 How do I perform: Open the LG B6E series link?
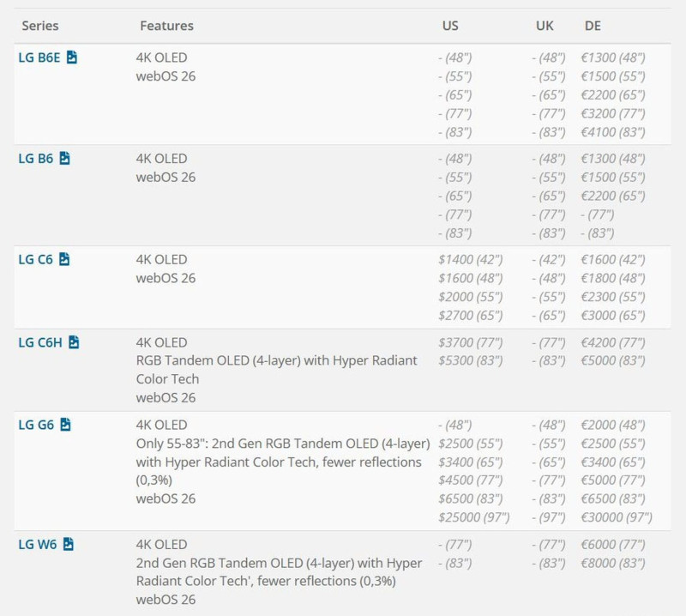39,57
